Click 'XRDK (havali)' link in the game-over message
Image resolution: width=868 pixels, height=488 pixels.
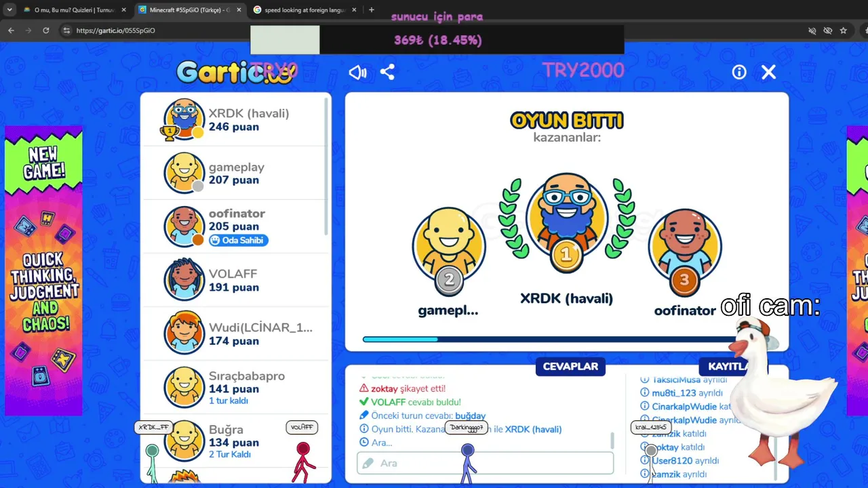click(533, 429)
